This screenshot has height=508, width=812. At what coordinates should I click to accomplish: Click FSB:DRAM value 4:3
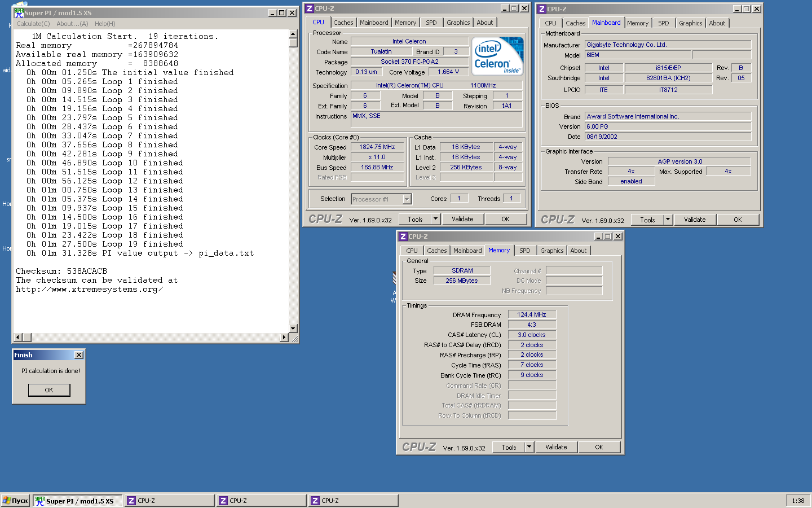pos(532,325)
